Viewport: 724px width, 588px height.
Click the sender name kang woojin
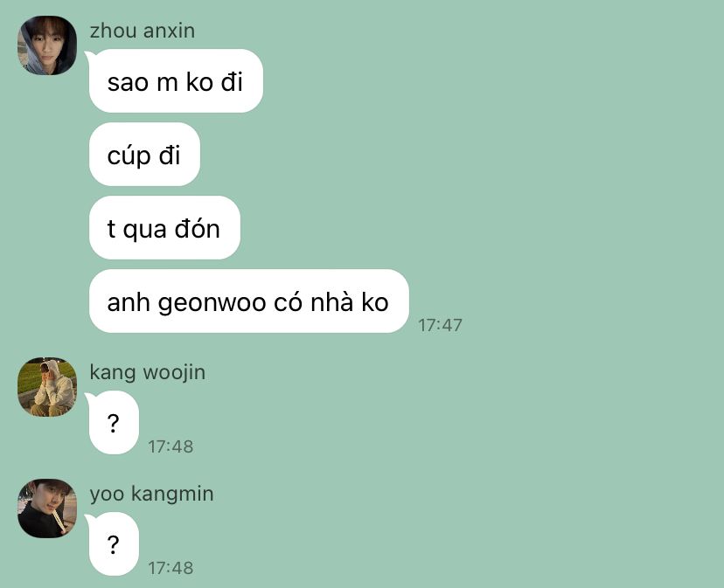pyautogui.click(x=147, y=373)
